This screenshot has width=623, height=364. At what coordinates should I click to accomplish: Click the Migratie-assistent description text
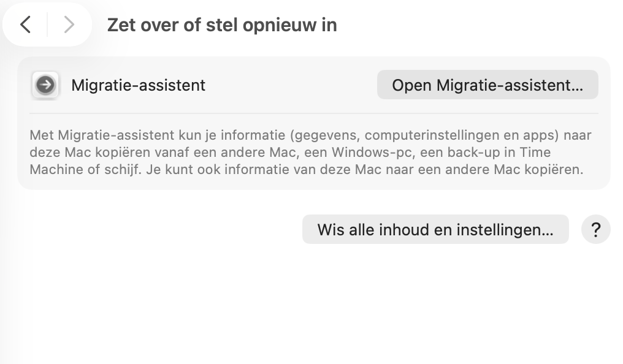(x=311, y=152)
